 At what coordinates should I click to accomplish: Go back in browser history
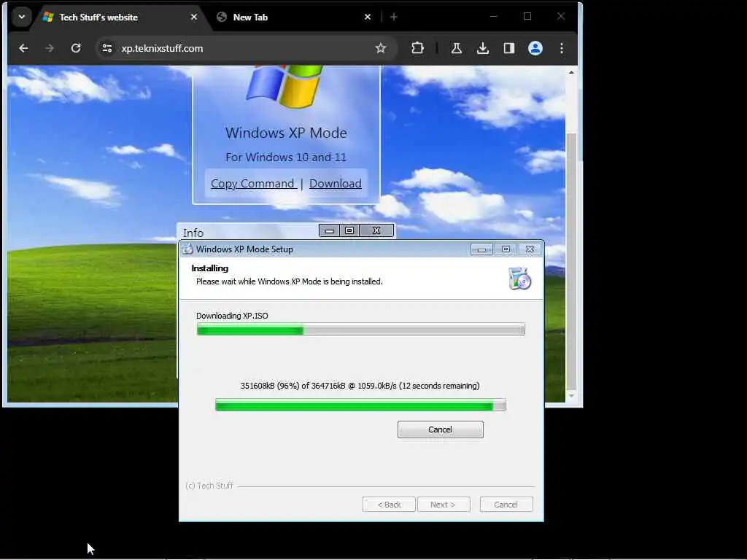point(23,48)
